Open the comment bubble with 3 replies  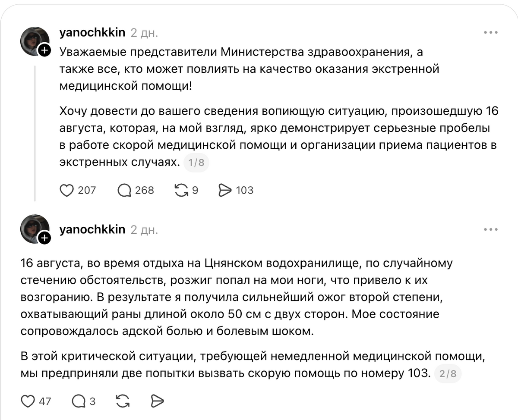(84, 401)
